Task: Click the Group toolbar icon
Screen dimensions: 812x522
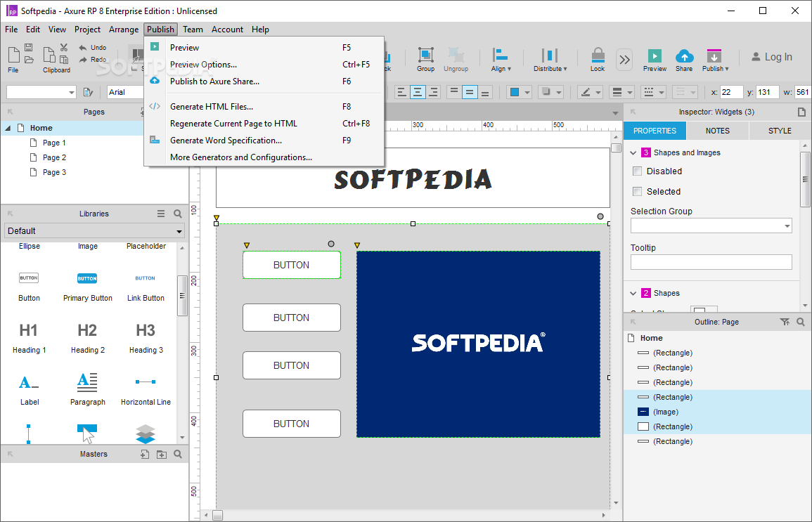Action: (425, 59)
